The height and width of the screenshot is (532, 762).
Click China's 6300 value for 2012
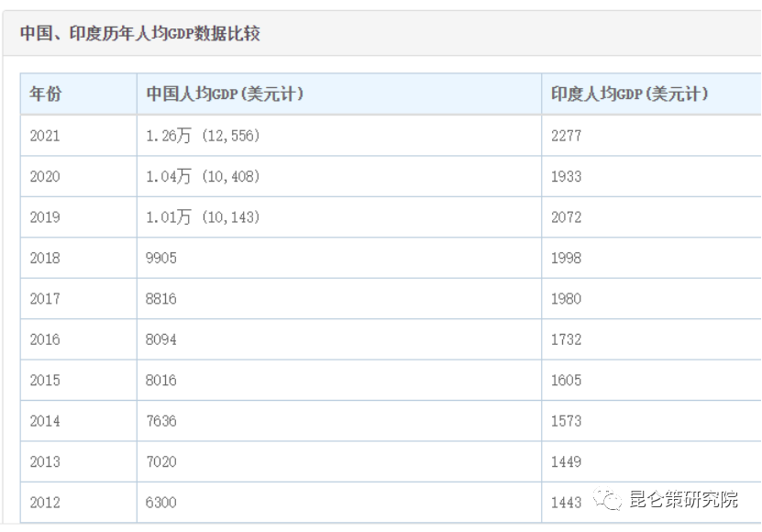coord(161,503)
